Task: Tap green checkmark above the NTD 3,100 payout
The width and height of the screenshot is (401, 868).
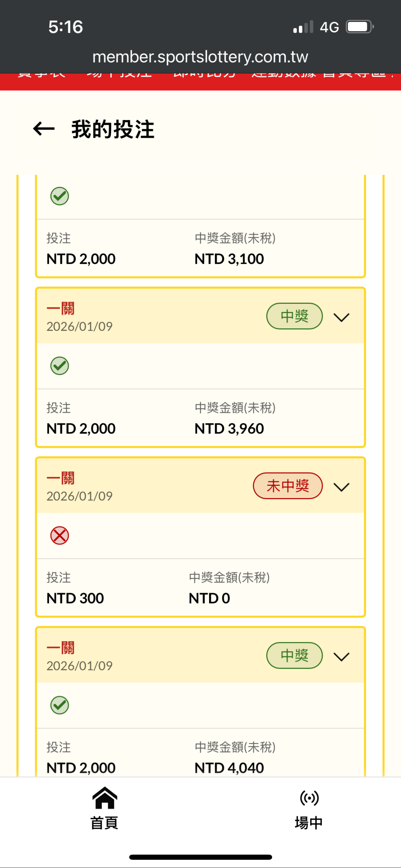Action: pyautogui.click(x=59, y=196)
